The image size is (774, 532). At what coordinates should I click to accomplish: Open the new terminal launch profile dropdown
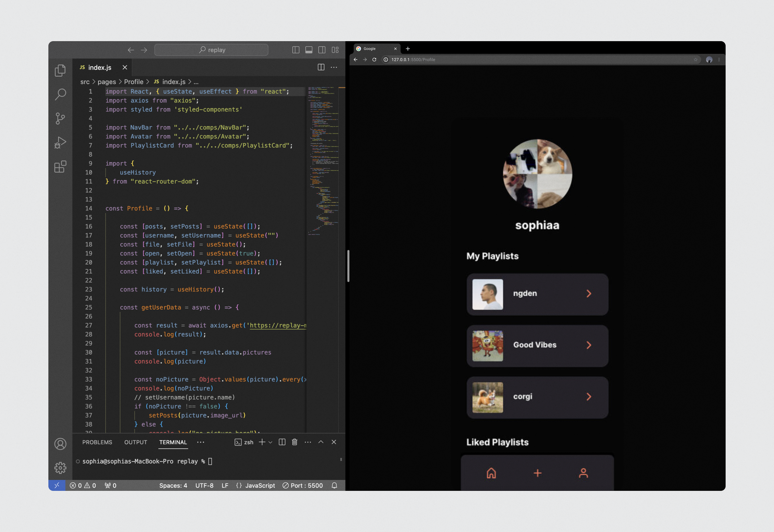(271, 442)
